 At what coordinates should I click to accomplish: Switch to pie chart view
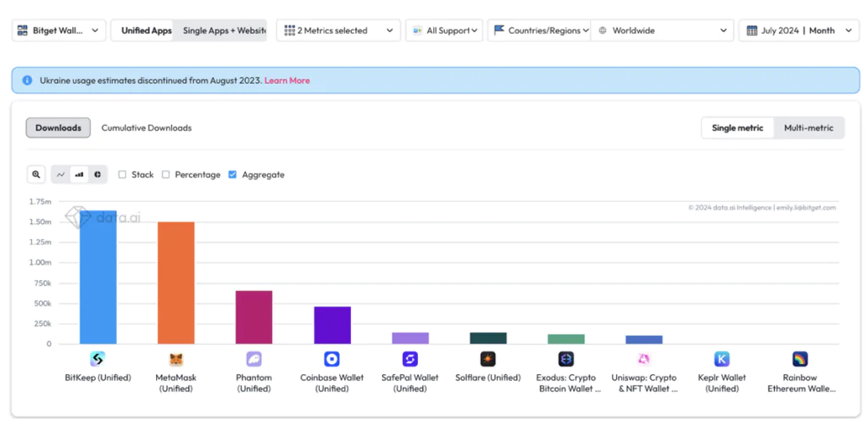pos(97,175)
